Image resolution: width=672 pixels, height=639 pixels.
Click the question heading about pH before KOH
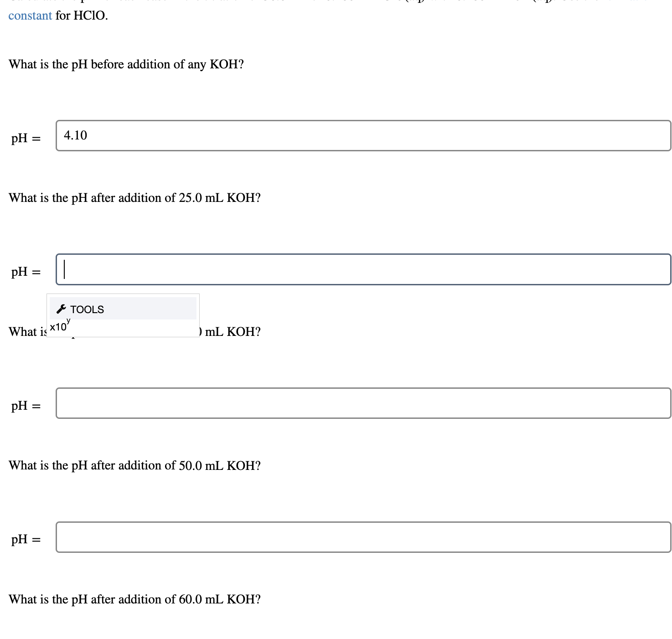(126, 64)
